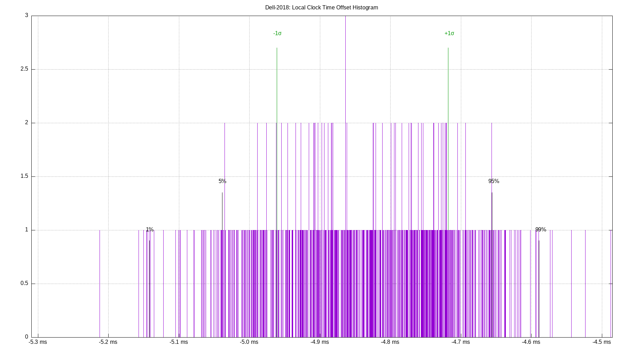Click the chart title Dell-2018 Local Clock Time Offset Histogram

322,7
